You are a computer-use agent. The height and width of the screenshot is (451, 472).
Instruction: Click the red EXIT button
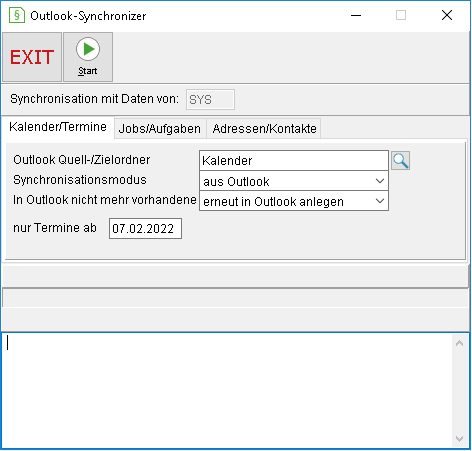[x=32, y=57]
